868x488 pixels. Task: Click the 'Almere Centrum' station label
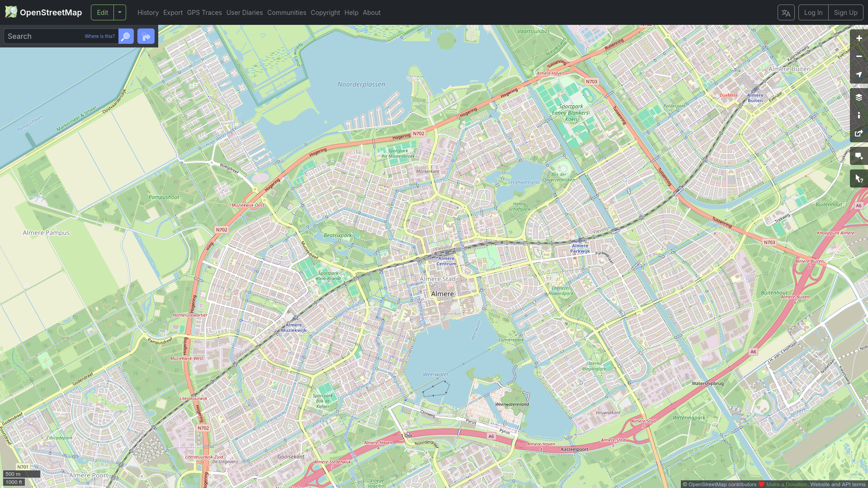(x=446, y=261)
